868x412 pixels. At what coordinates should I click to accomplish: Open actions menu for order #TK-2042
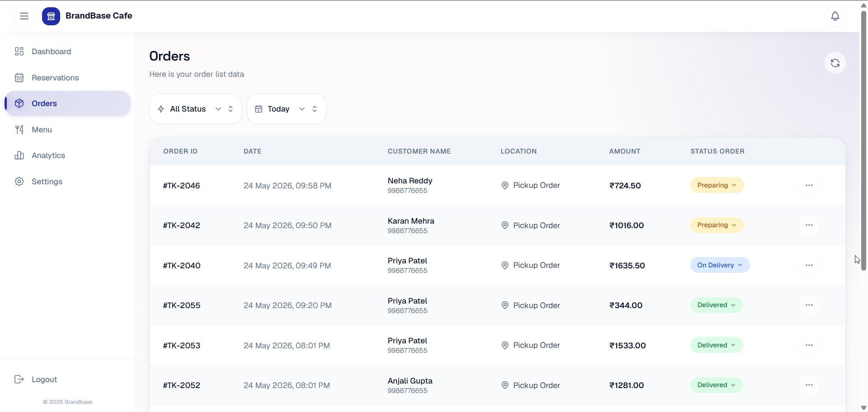[809, 225]
